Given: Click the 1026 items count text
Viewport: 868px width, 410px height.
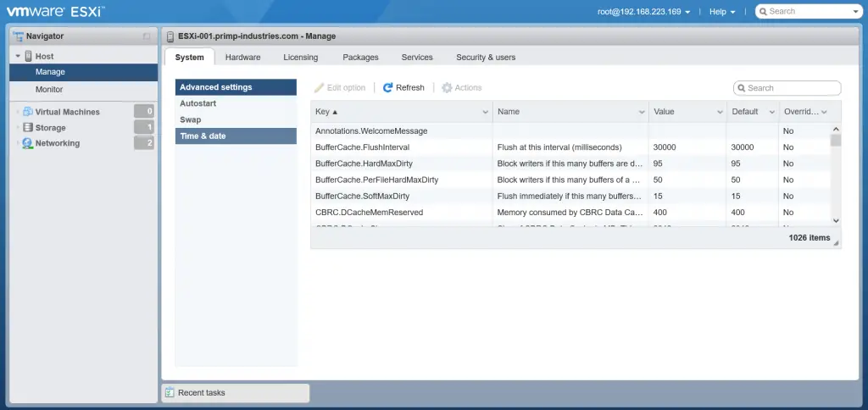Looking at the screenshot, I should pos(810,238).
